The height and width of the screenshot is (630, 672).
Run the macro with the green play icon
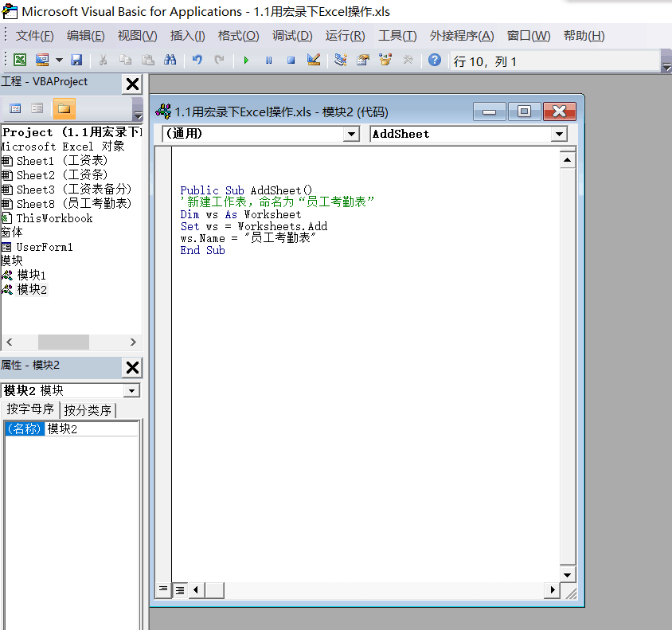coord(247,61)
